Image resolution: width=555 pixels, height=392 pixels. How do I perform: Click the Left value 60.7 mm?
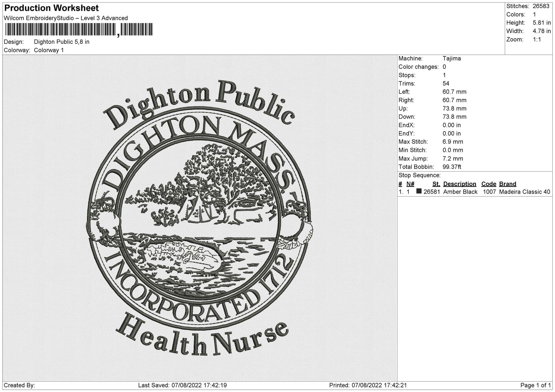tap(454, 92)
